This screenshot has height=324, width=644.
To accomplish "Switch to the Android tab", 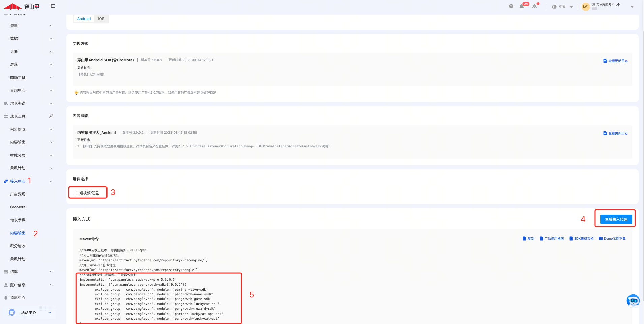I will coord(84,19).
